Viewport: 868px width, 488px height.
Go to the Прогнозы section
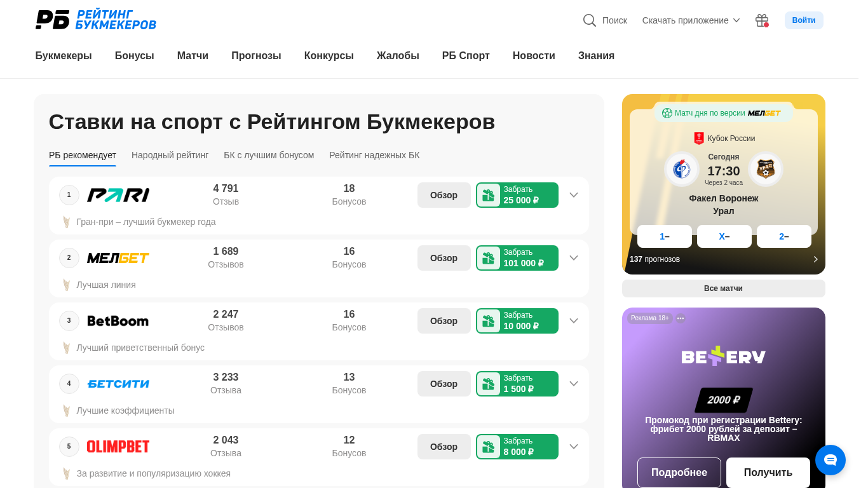coord(256,56)
